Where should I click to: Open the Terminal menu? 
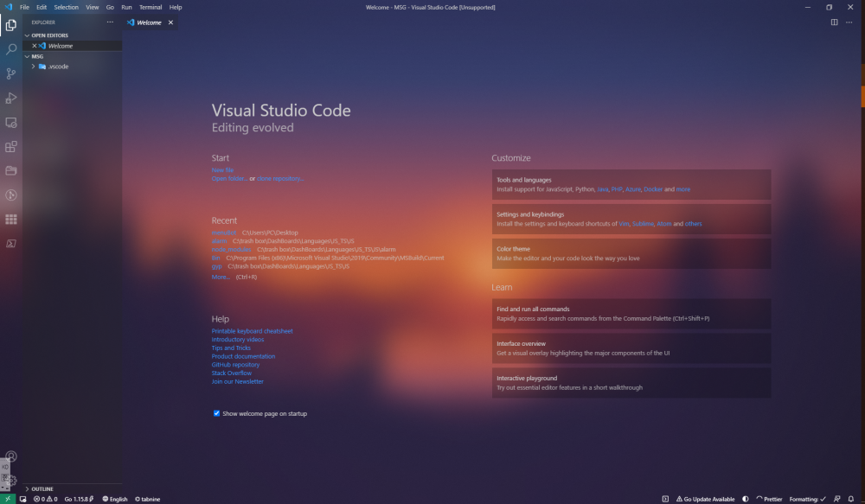[151, 7]
